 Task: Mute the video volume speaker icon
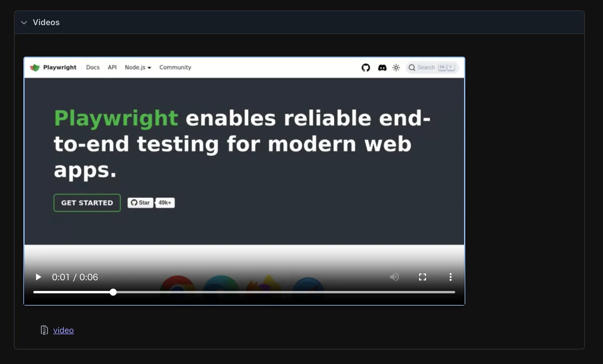tap(394, 277)
